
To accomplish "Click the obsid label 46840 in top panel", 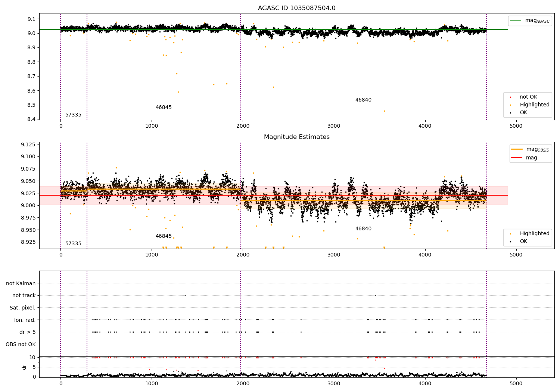I will tap(363, 100).
